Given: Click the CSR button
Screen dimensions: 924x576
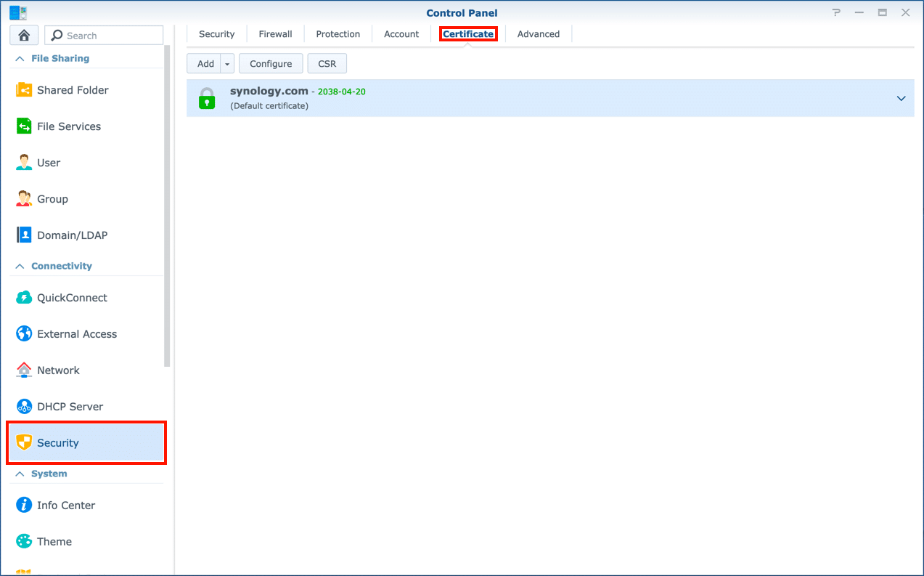Looking at the screenshot, I should tap(327, 64).
